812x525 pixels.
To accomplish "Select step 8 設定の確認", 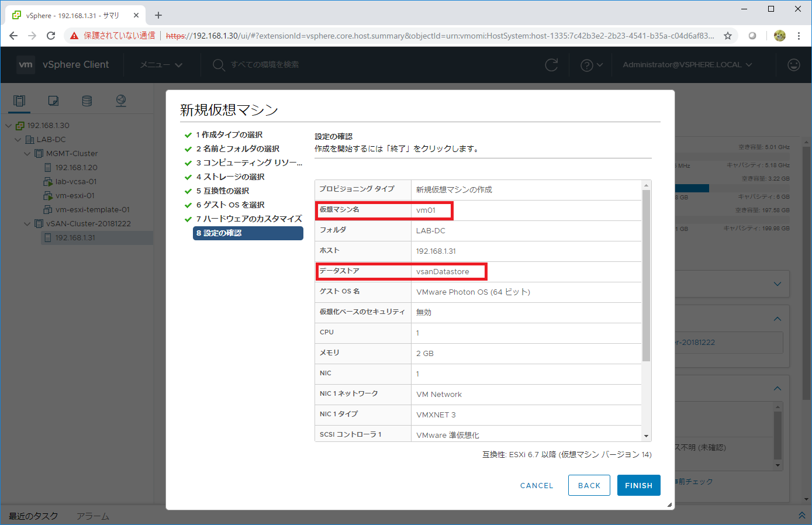I will tap(248, 233).
